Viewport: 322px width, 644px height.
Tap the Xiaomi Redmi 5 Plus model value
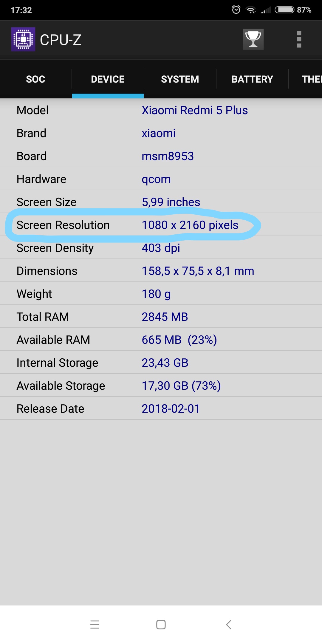click(195, 110)
